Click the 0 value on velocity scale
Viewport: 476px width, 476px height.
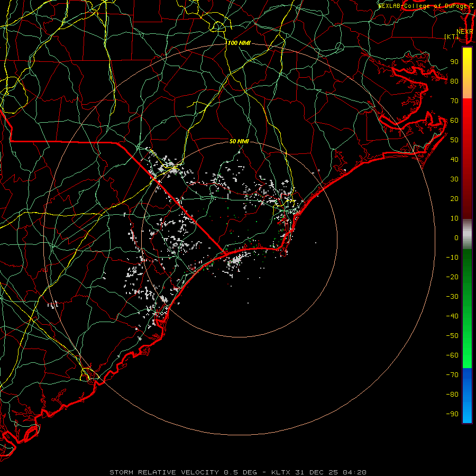[x=456, y=238]
